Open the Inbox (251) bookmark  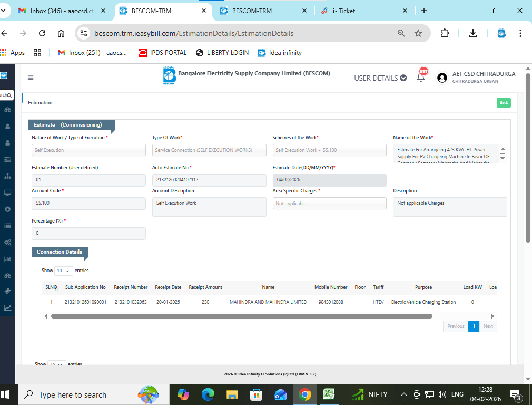(92, 53)
